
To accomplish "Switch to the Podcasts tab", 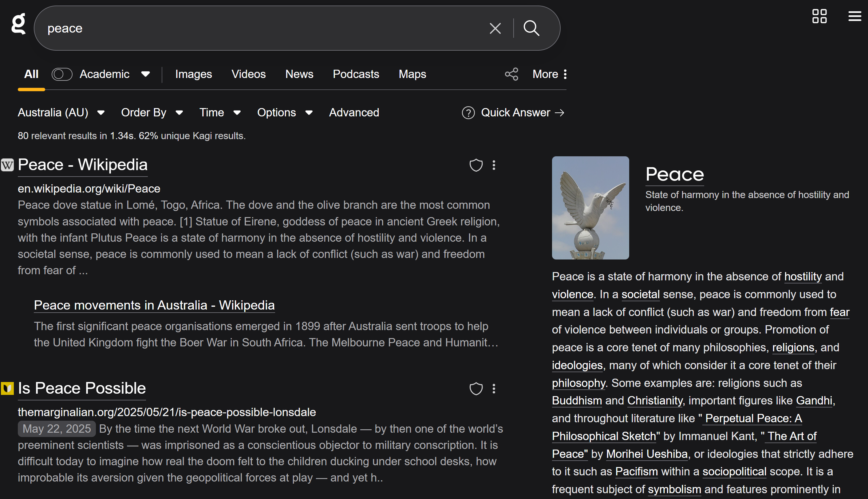I will [x=356, y=74].
